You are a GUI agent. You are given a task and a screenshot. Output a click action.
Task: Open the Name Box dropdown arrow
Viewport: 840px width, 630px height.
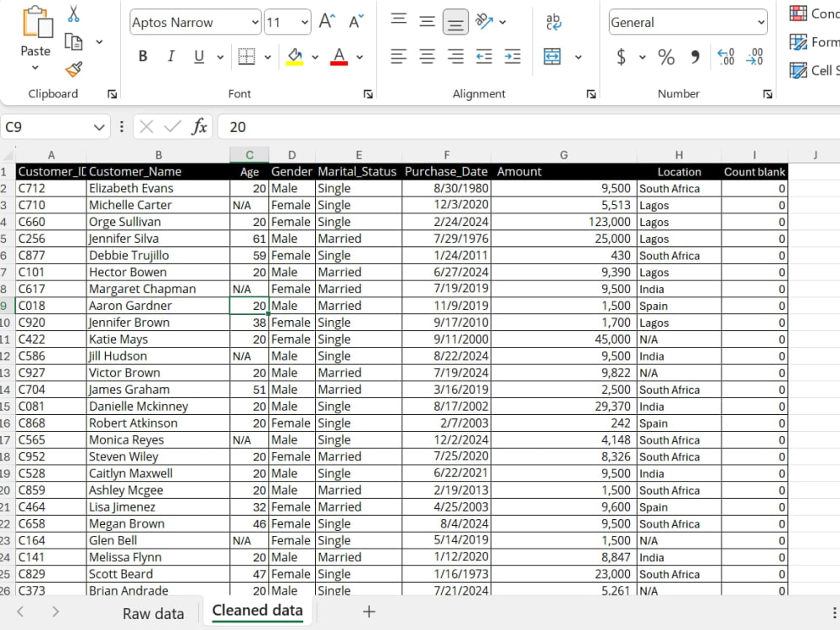pyautogui.click(x=98, y=127)
